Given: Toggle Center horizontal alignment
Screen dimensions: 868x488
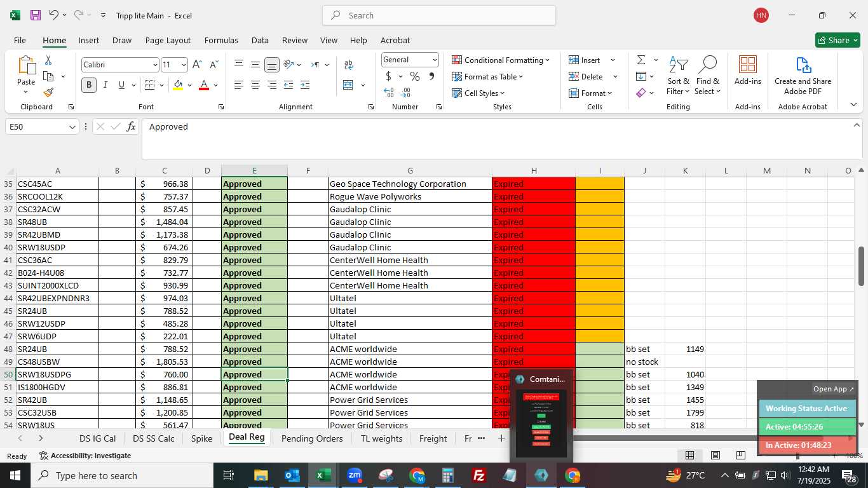Looking at the screenshot, I should click(255, 85).
